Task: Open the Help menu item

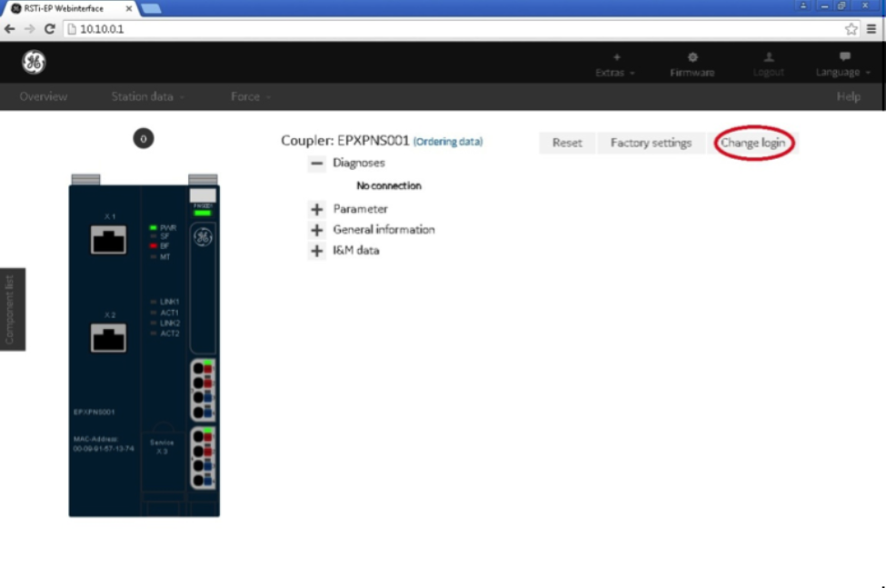Action: coord(849,96)
